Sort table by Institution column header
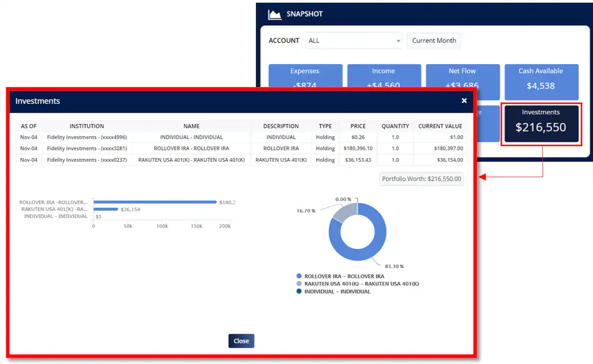Viewport: 593px width, 364px height. [x=87, y=126]
